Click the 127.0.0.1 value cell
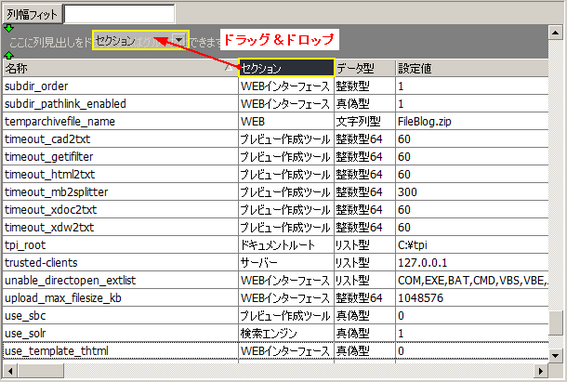Viewport: 567px width, 382px height. pyautogui.click(x=472, y=263)
